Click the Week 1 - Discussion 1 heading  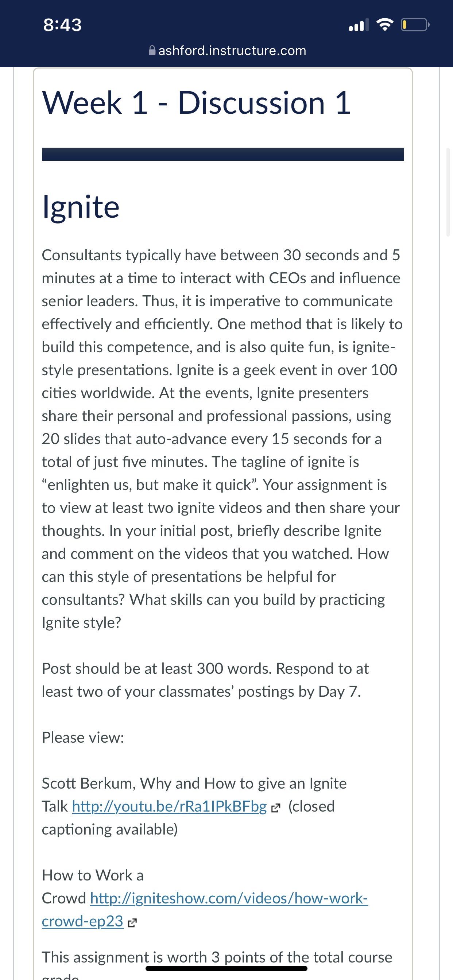pos(196,103)
